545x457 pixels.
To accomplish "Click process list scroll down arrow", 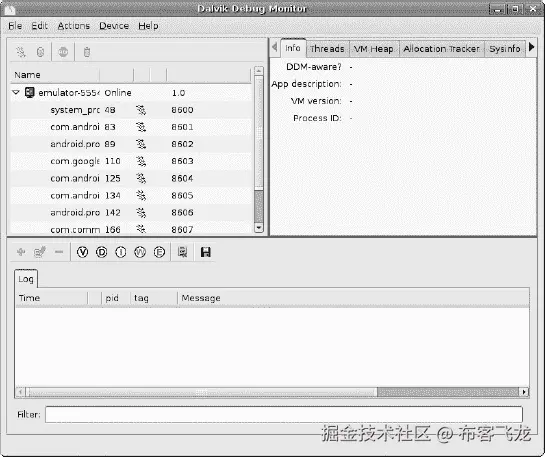I will coord(259,228).
